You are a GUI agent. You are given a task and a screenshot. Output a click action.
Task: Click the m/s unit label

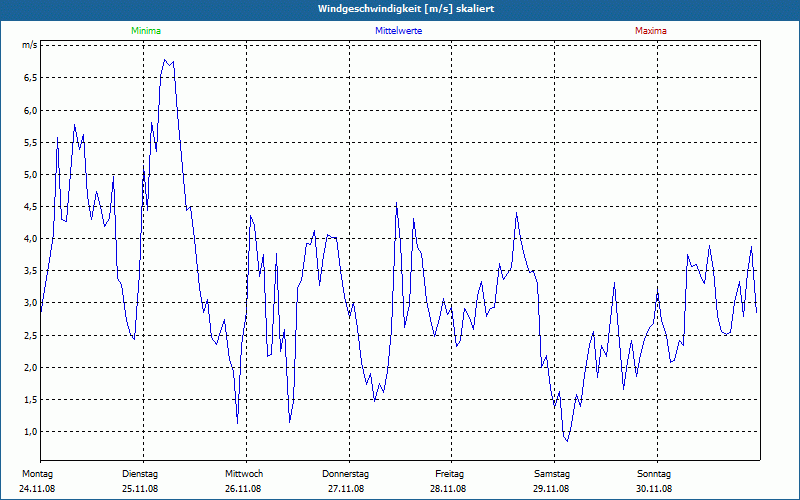click(x=29, y=45)
